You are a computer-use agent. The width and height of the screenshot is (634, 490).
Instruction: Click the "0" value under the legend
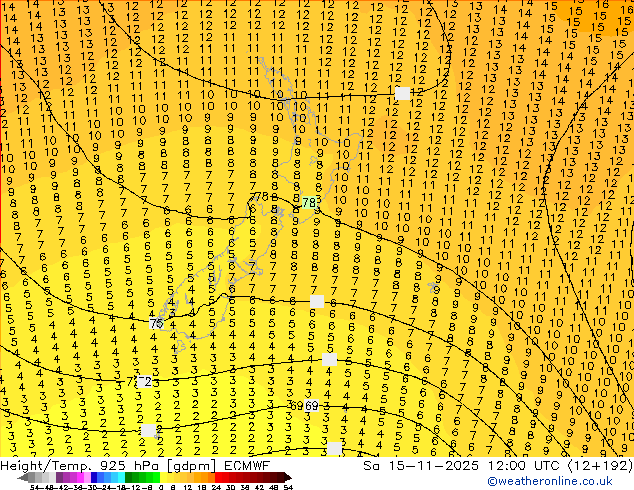pos(161,487)
